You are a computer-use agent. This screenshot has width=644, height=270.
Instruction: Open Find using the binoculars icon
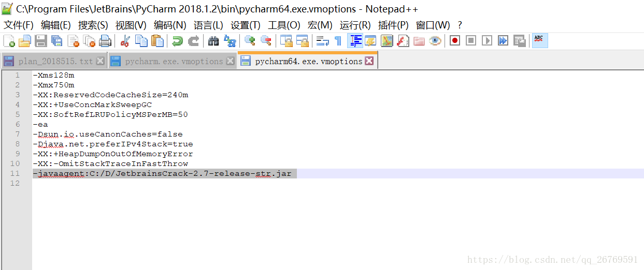(x=213, y=41)
